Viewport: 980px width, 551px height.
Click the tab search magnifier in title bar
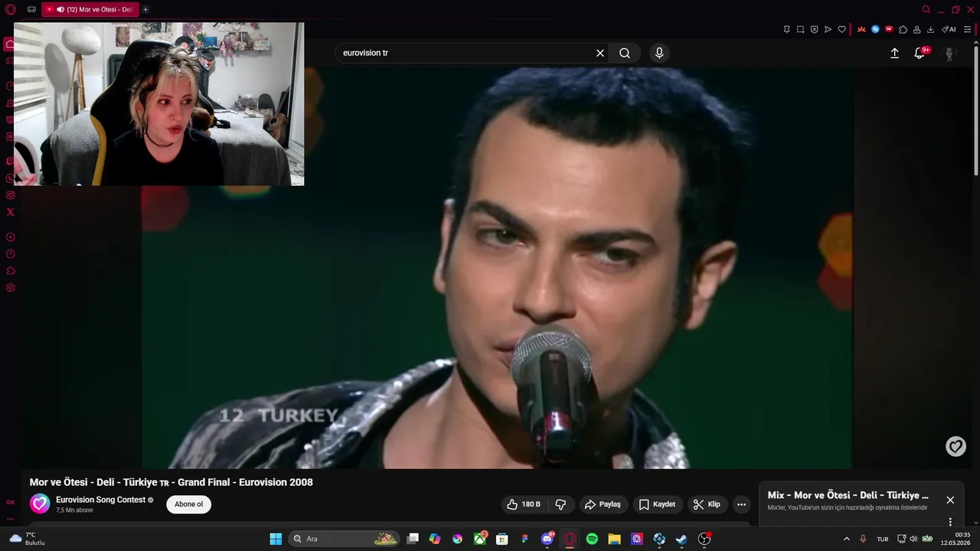point(926,10)
